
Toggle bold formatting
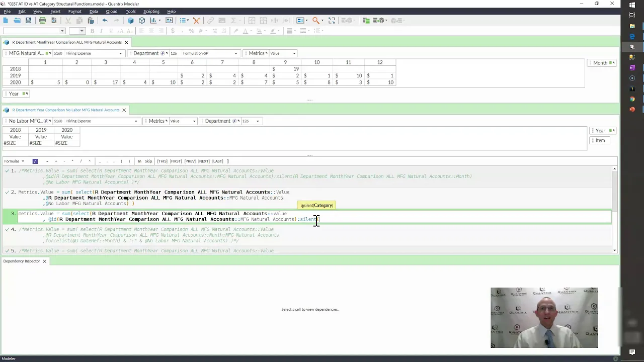coord(92,31)
